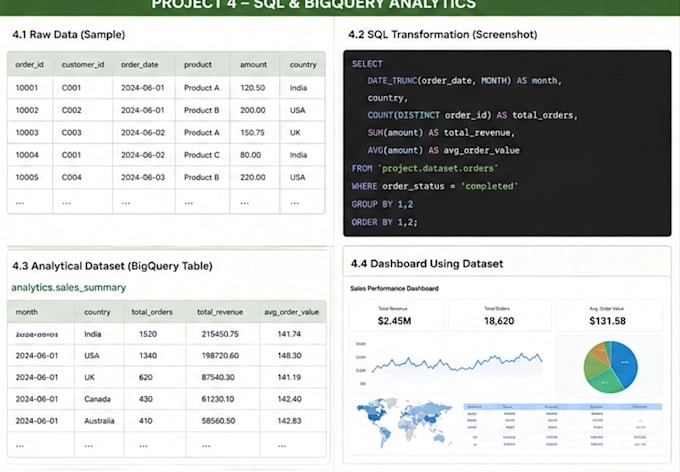This screenshot has height=472, width=680.
Task: Click the amount value 120.50
Action: tap(252, 88)
